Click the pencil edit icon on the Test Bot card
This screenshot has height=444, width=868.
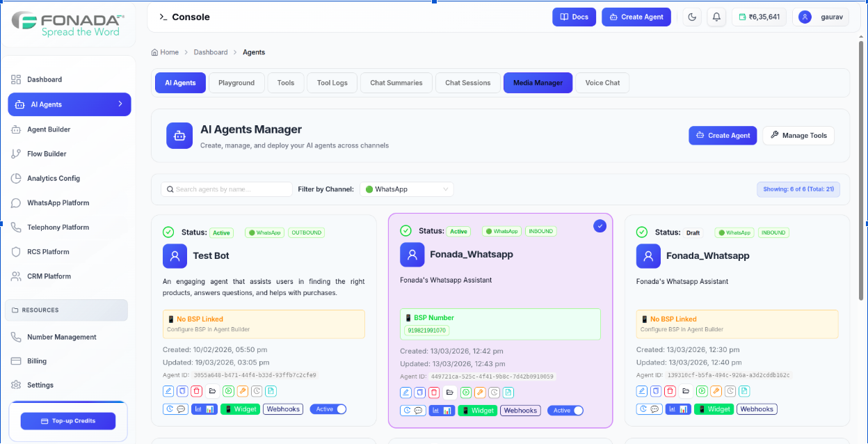(168, 391)
